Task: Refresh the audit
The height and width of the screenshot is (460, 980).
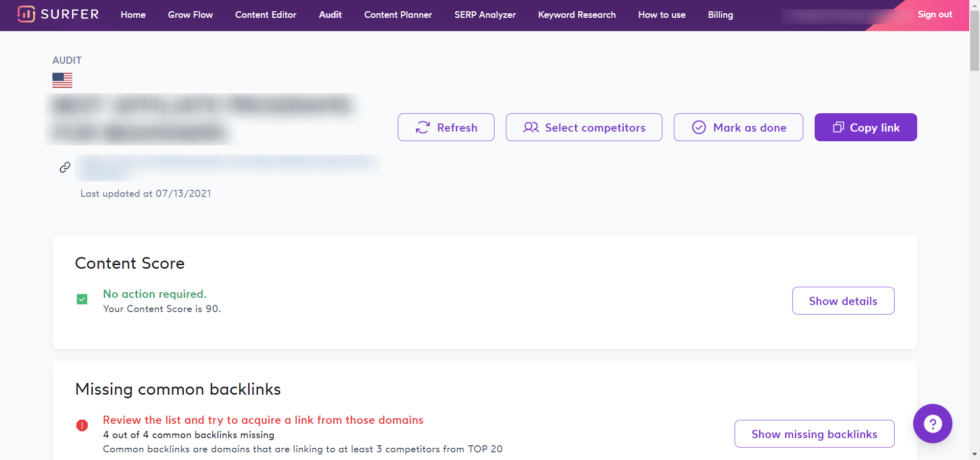Action: coord(446,127)
